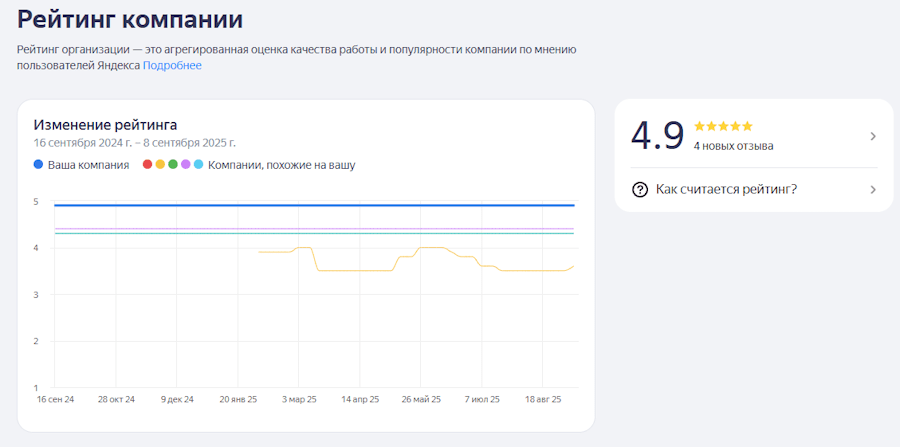Click the blue company rating line
This screenshot has height=447, width=900.
[300, 205]
